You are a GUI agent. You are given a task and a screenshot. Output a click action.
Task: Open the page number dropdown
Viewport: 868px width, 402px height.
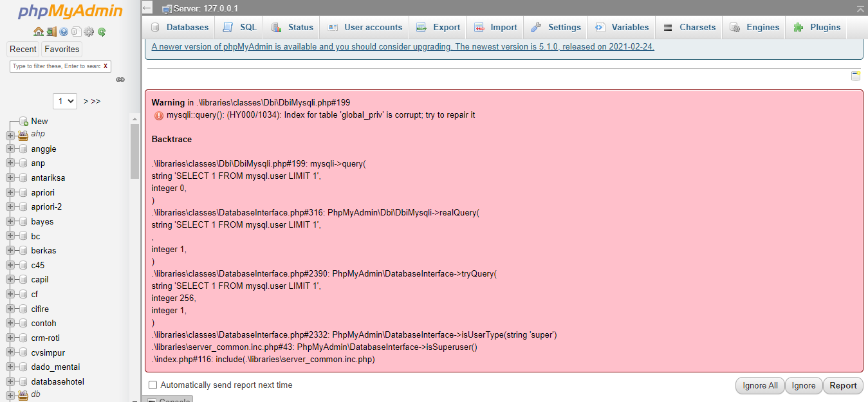click(x=64, y=101)
